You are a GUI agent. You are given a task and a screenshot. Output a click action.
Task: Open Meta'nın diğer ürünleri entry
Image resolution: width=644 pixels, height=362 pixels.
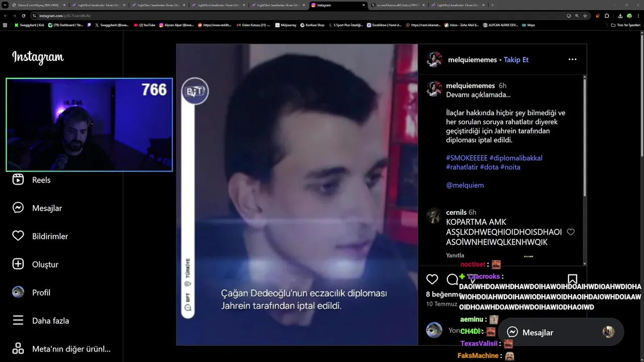(x=61, y=348)
